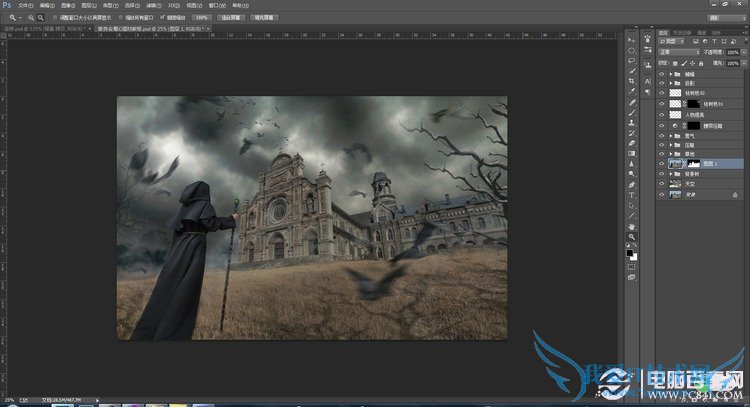Hide the 天空 layer using its eye icon
The width and height of the screenshot is (750, 407).
click(662, 184)
